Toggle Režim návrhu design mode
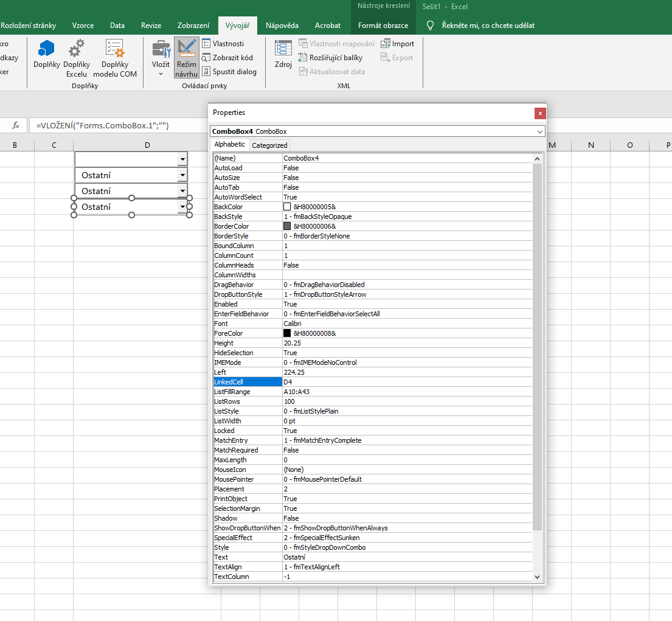Image resolution: width=672 pixels, height=621 pixels. click(x=187, y=57)
